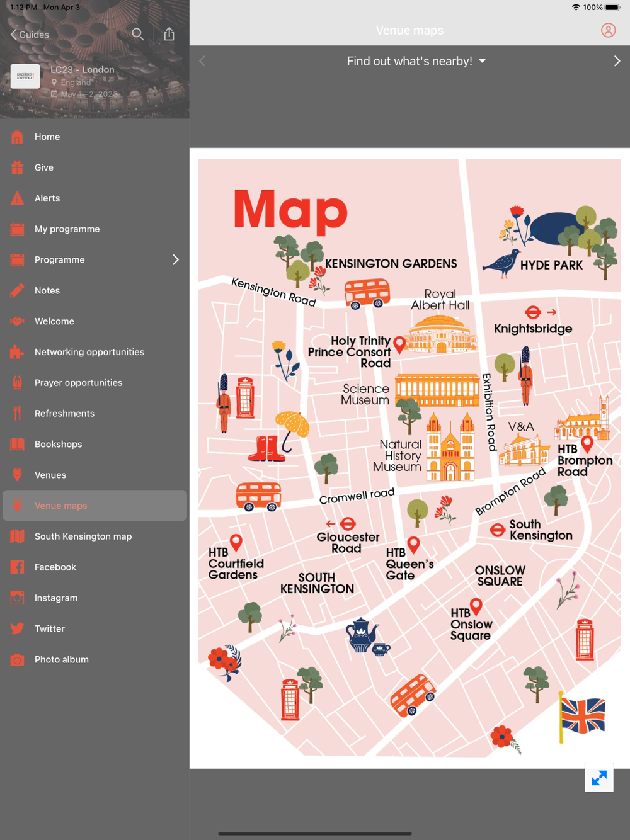
Task: Open the Facebook link label
Action: [55, 567]
